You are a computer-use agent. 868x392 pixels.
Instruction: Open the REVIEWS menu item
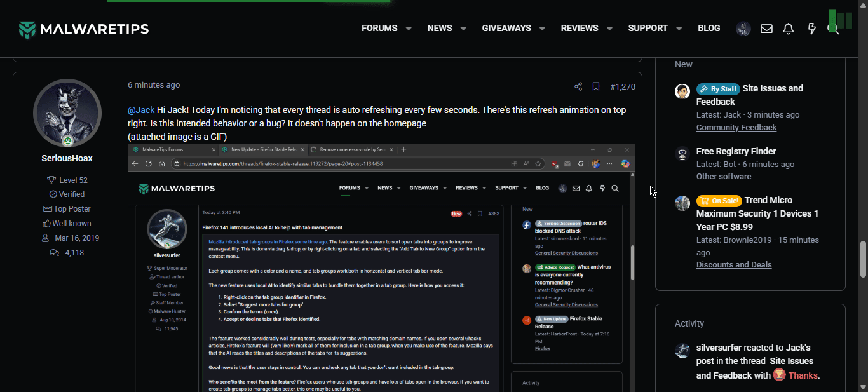click(x=580, y=28)
